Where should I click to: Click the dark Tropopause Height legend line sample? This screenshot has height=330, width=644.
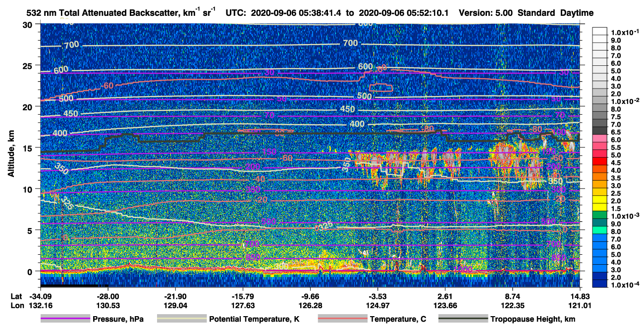pyautogui.click(x=463, y=319)
